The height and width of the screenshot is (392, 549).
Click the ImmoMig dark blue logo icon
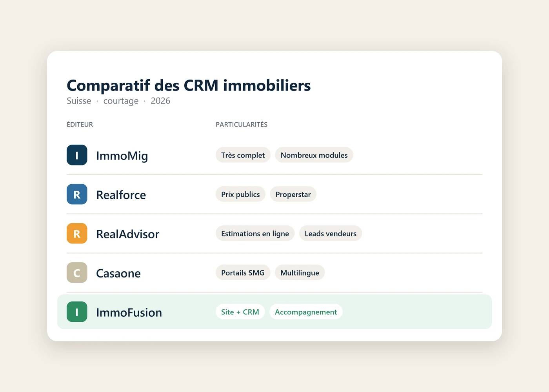[77, 155]
